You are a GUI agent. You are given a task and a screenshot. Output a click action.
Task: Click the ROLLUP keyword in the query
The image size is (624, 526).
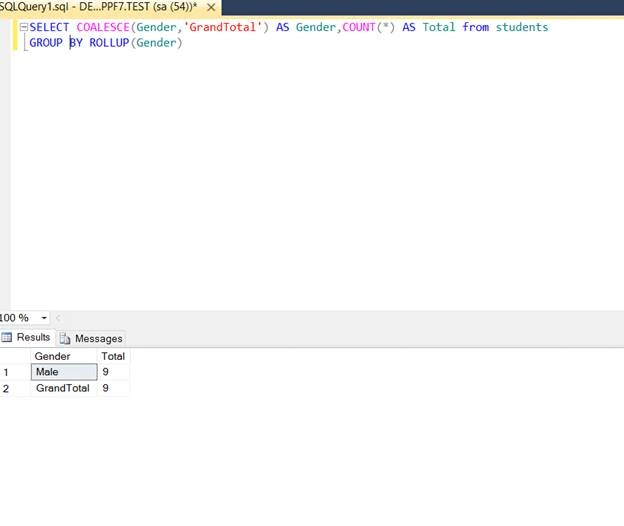click(109, 43)
